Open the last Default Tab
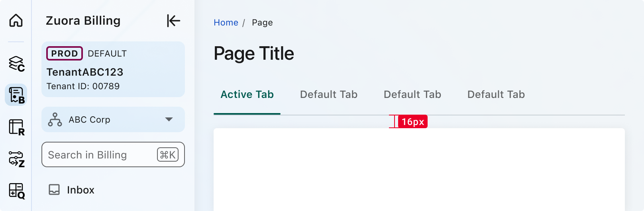 coord(496,95)
